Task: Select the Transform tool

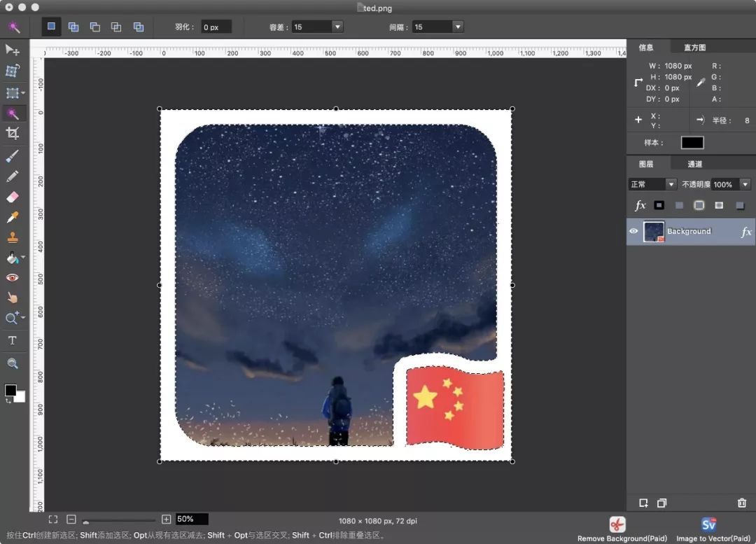Action: (x=13, y=71)
